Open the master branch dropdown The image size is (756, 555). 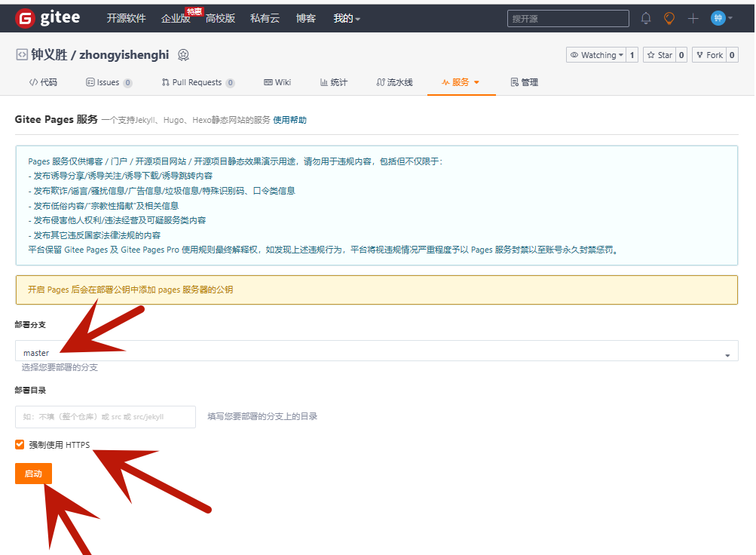pos(377,351)
